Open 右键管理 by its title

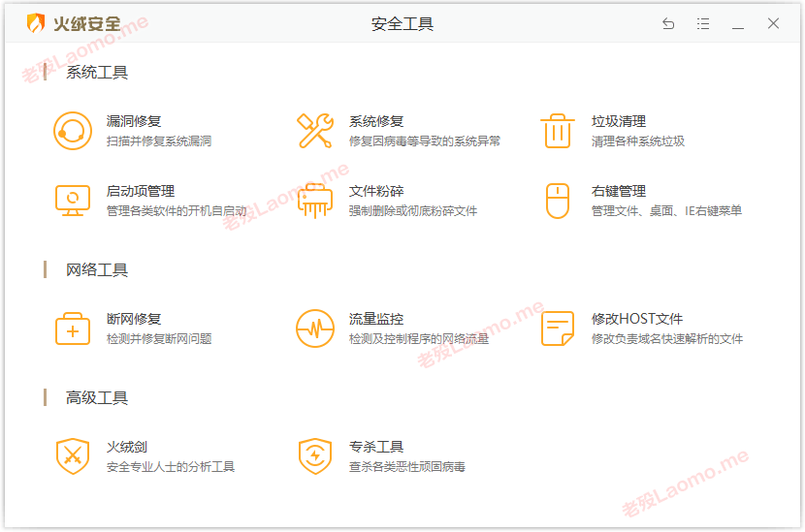[x=619, y=191]
